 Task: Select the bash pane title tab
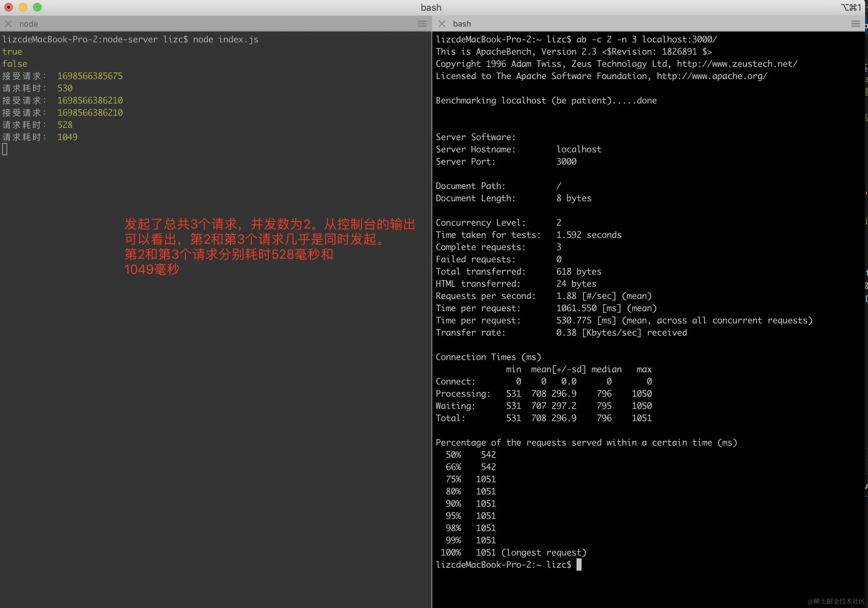[462, 24]
